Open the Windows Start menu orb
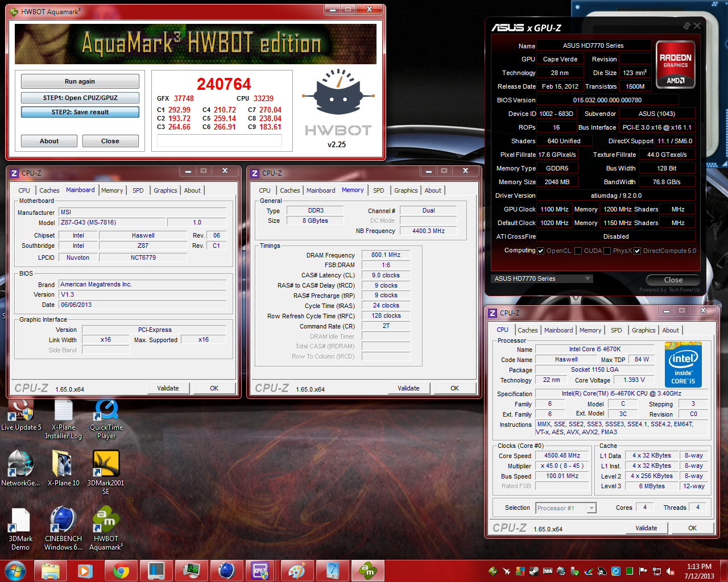 click(15, 571)
